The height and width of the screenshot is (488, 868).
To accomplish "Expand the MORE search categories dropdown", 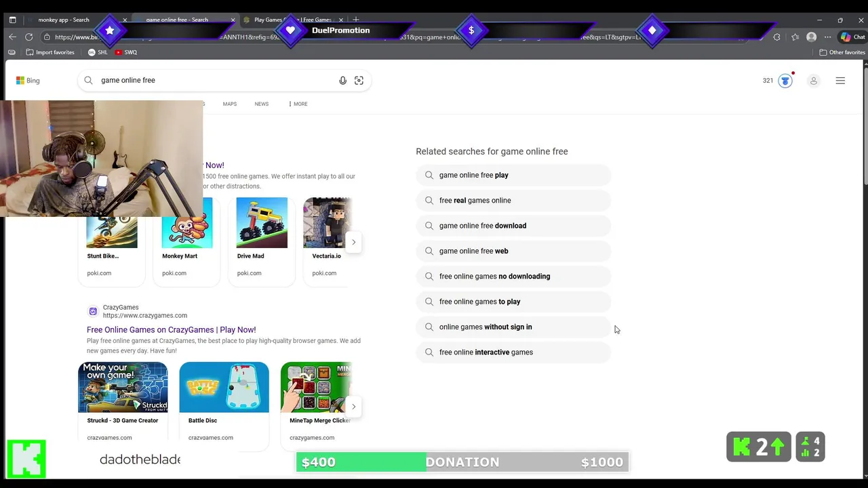I will (298, 104).
